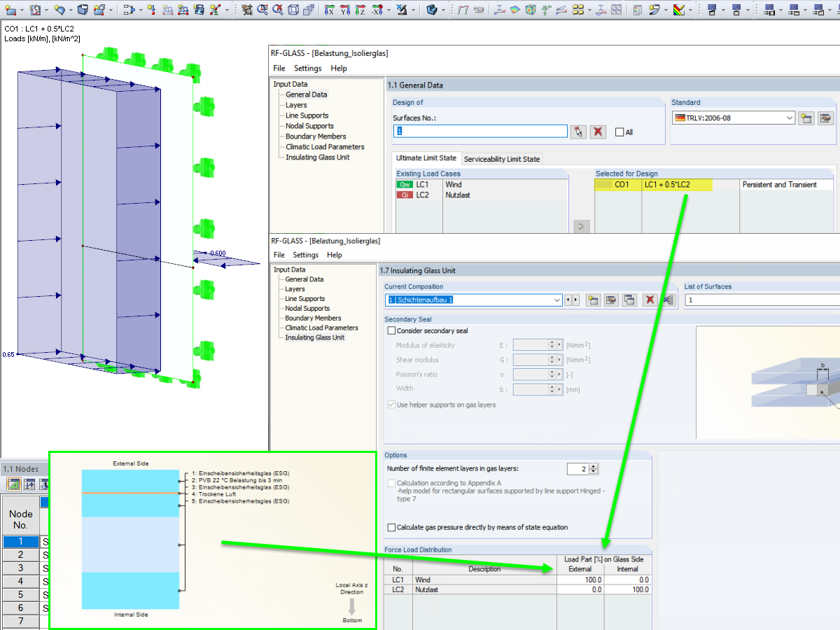Click the second icon in 1.1 Nodes toolbar
This screenshot has height=630, width=840.
(x=30, y=484)
